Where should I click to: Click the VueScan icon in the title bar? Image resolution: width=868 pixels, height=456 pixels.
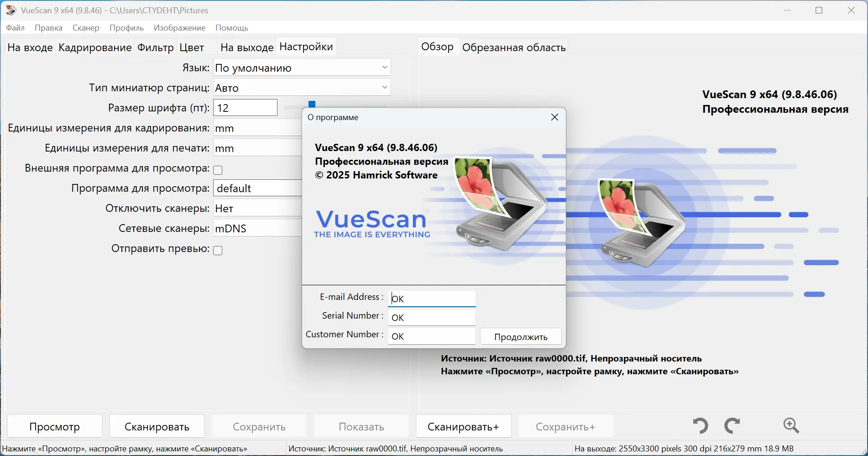click(x=10, y=10)
